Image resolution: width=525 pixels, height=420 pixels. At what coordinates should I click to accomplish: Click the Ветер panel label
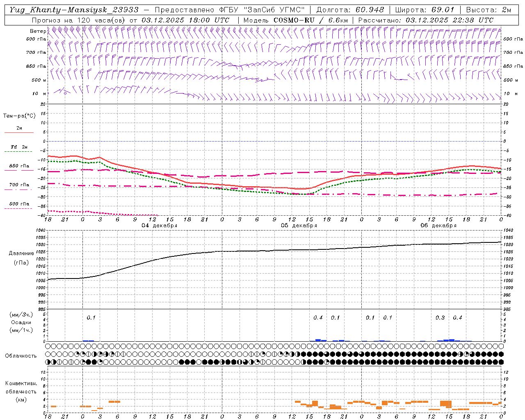38,31
